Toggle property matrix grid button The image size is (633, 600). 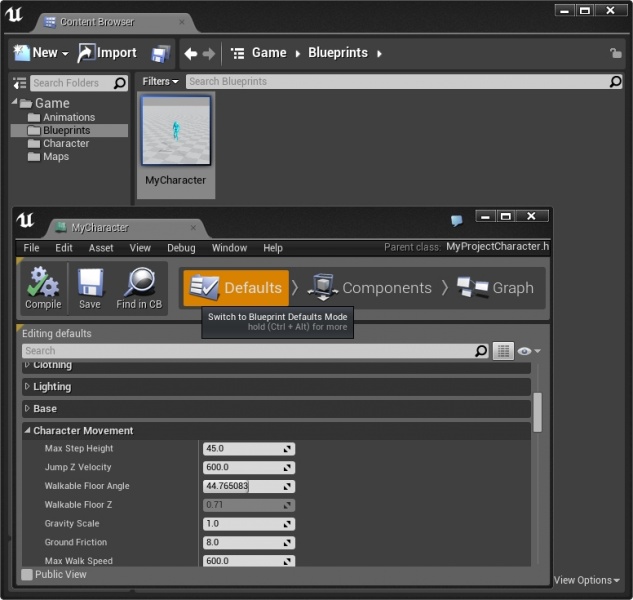tap(503, 351)
